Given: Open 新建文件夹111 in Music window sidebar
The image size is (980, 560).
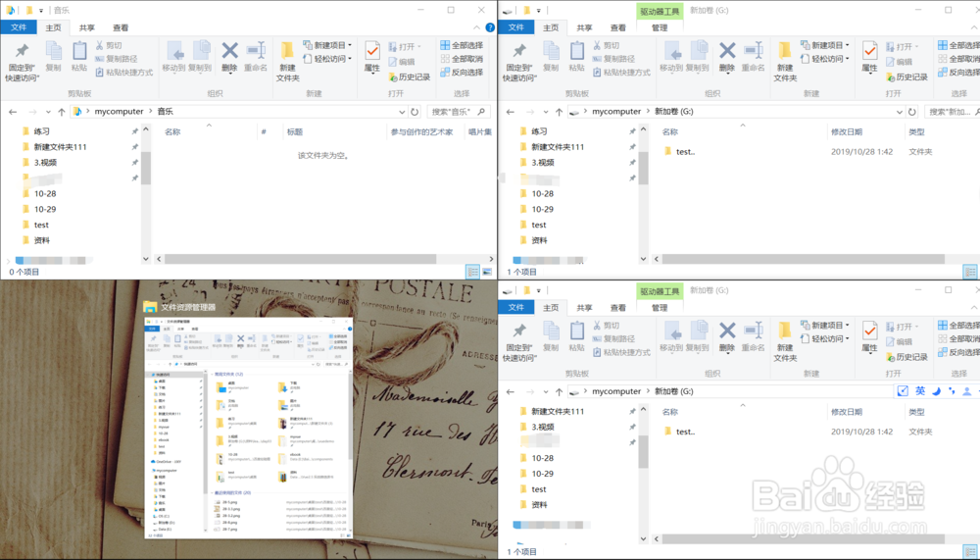Looking at the screenshot, I should pyautogui.click(x=60, y=147).
